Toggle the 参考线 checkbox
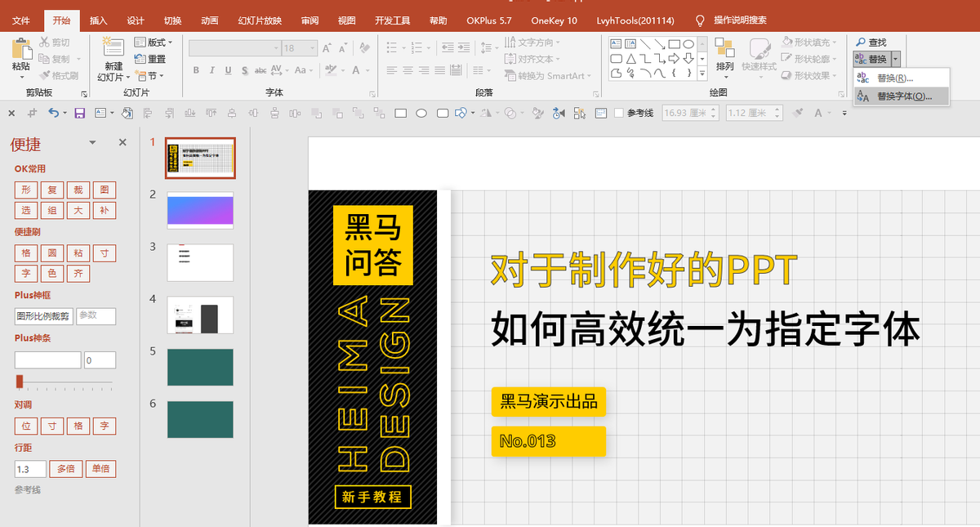 (619, 113)
